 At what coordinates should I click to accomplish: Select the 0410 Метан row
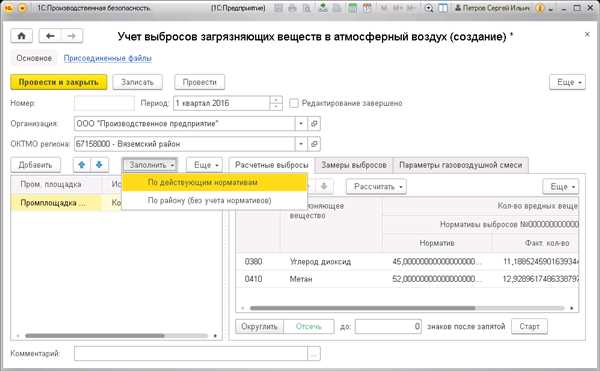[x=408, y=279]
